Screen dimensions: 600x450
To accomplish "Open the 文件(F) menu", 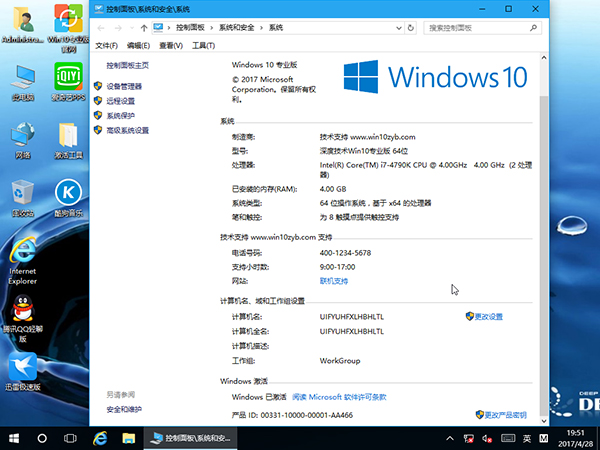I will pos(106,46).
